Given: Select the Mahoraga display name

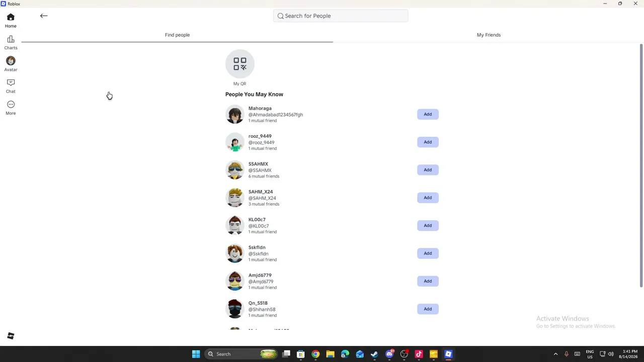Looking at the screenshot, I should coord(260,108).
